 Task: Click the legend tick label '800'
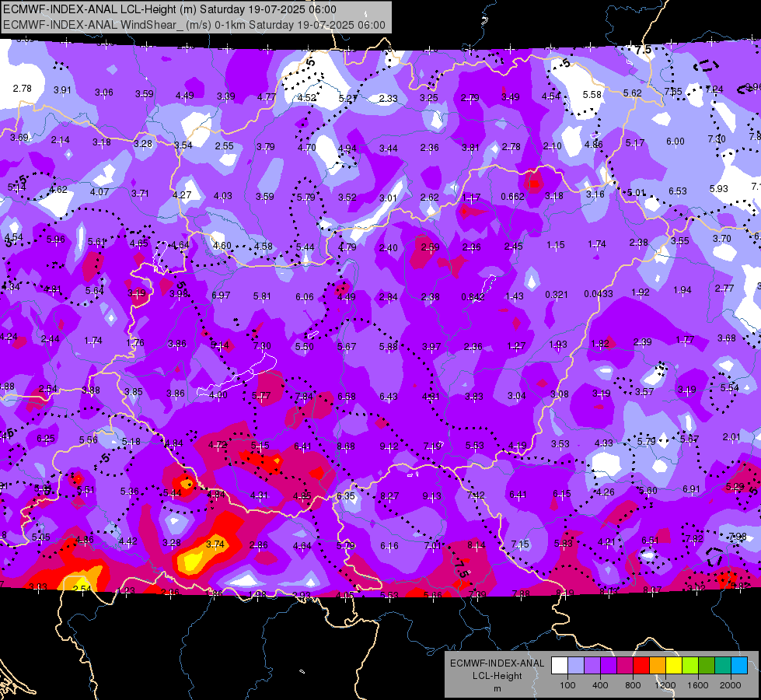[633, 685]
